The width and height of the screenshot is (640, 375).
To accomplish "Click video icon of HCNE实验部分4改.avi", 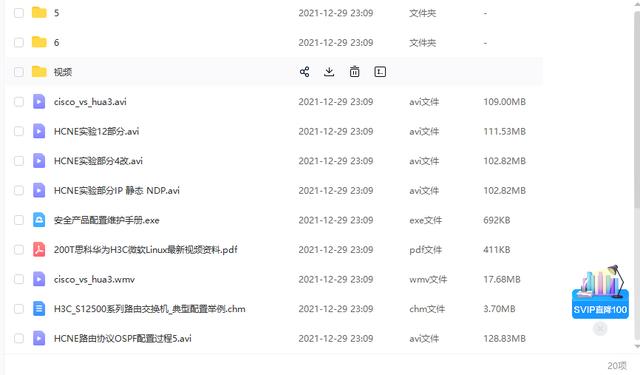I will click(39, 161).
